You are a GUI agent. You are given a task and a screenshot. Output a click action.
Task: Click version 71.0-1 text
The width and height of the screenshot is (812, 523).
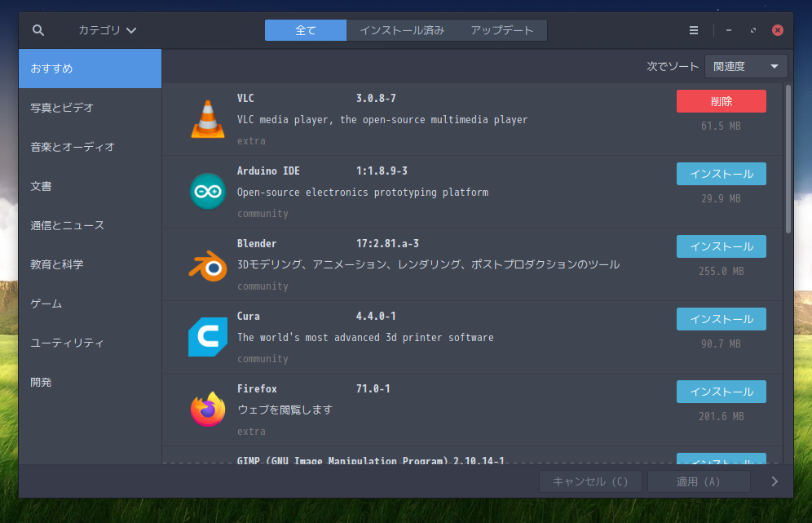pos(373,388)
